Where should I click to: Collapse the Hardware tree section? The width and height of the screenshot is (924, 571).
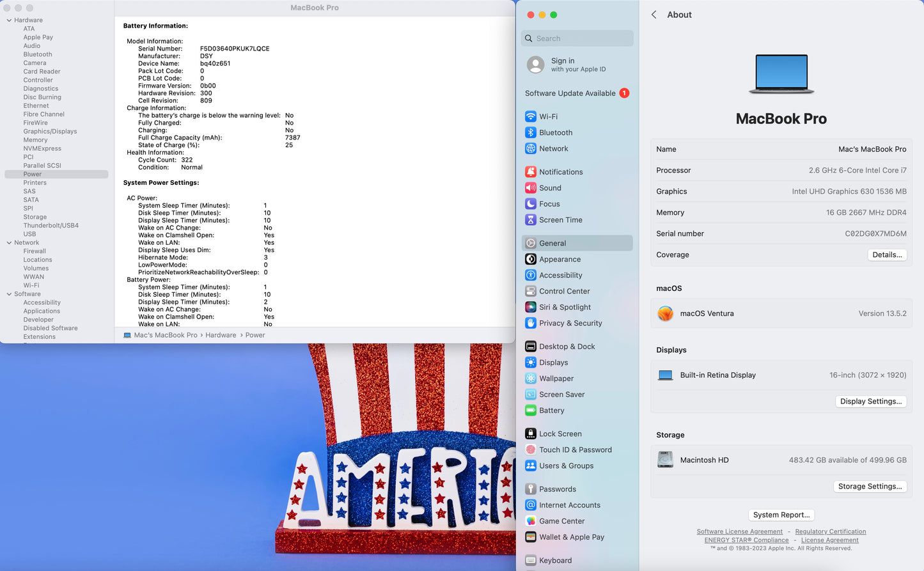pos(9,20)
